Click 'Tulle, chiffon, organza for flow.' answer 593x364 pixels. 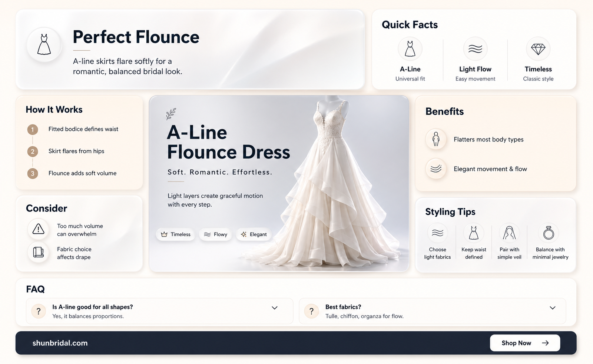364,316
